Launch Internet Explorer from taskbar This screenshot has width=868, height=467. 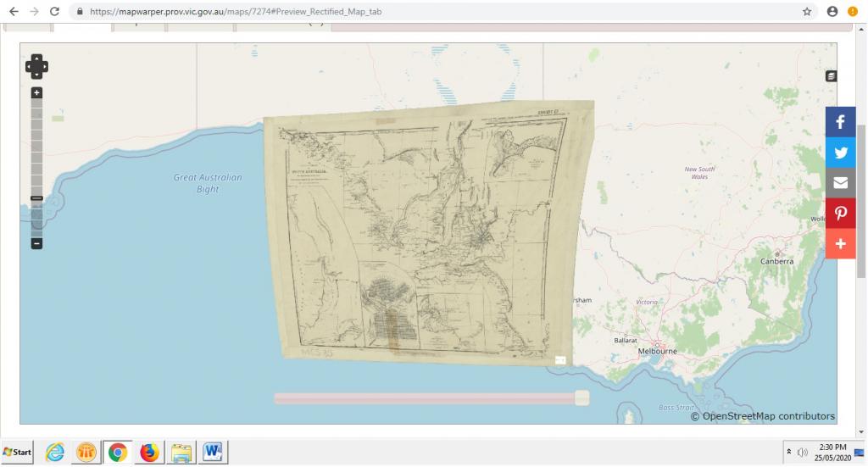tap(54, 452)
